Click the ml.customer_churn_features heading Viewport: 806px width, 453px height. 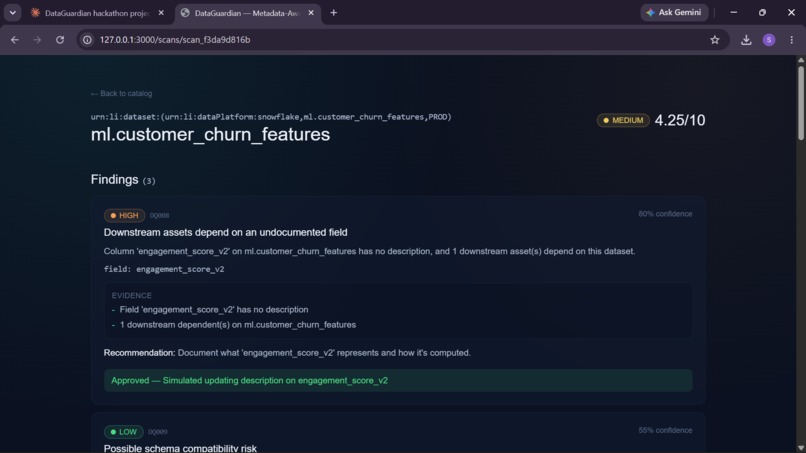[210, 134]
